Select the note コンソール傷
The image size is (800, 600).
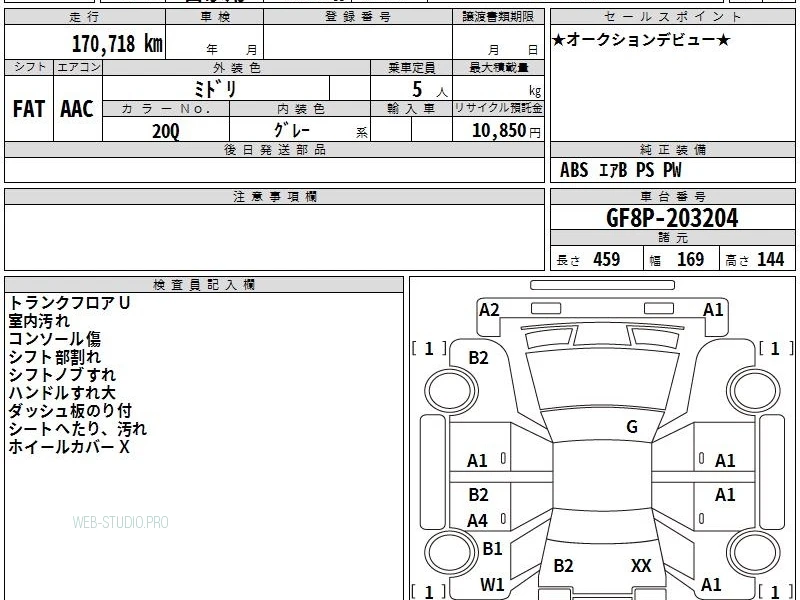[x=55, y=339]
